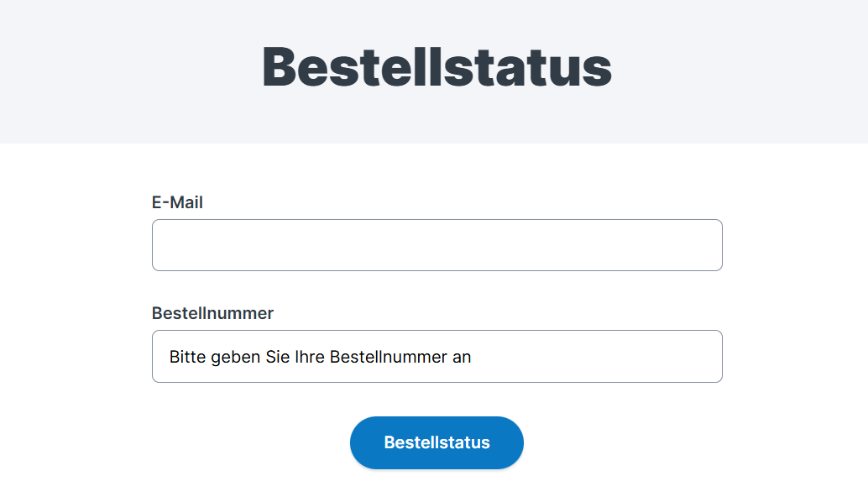Click the E-Mail input field

437,245
